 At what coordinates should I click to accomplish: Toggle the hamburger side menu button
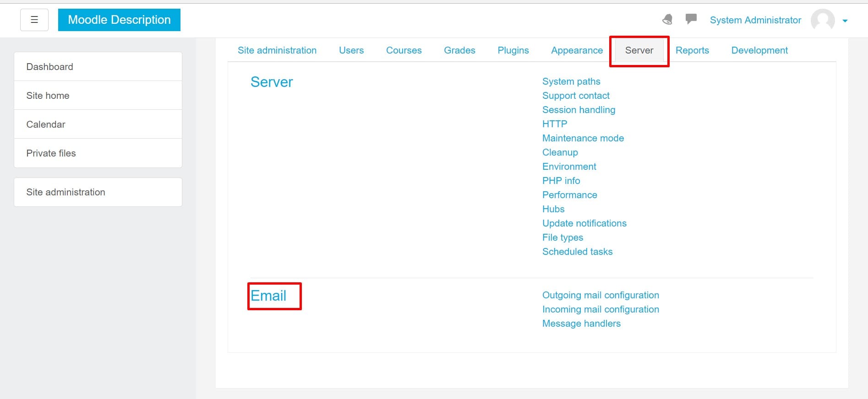tap(34, 20)
